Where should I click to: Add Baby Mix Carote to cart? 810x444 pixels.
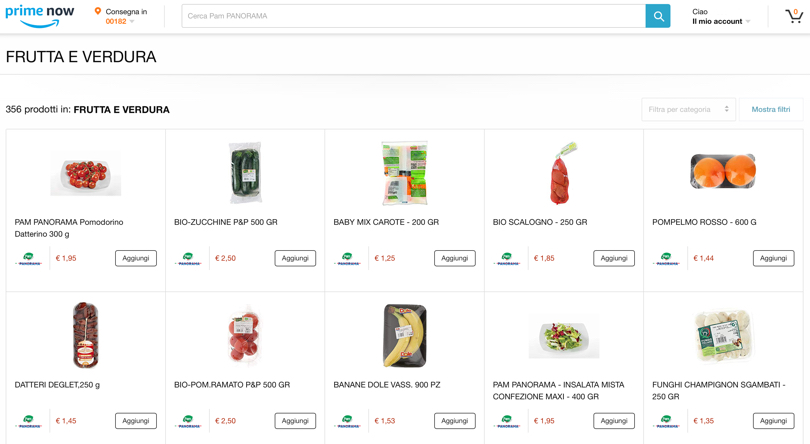tap(454, 258)
